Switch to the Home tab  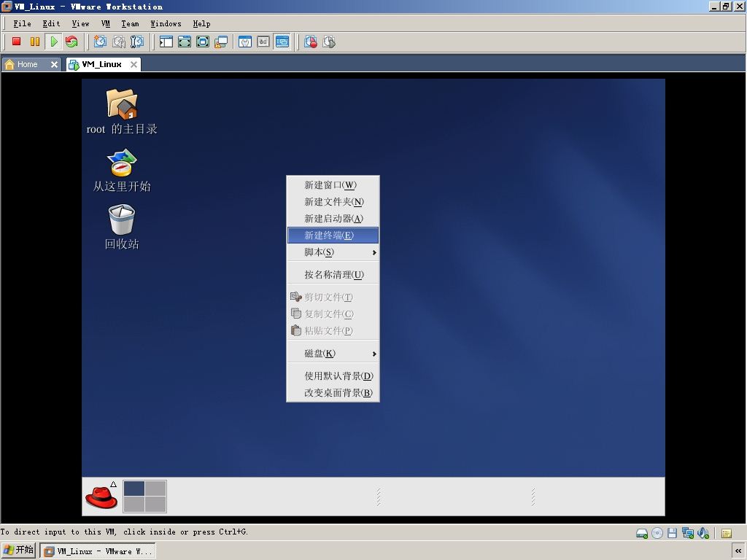(27, 64)
